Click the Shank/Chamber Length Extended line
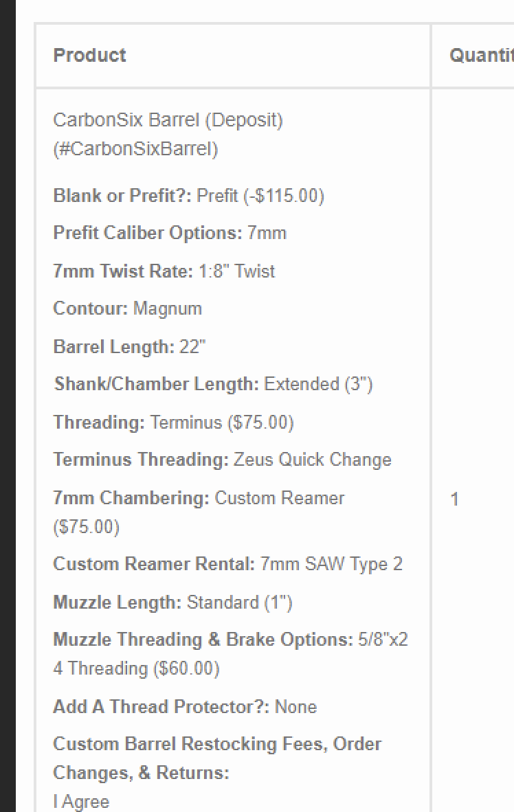The height and width of the screenshot is (812, 514). [213, 384]
